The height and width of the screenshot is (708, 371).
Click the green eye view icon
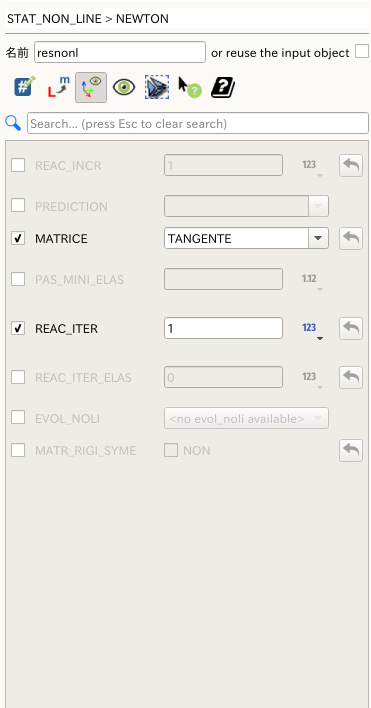pyautogui.click(x=124, y=87)
